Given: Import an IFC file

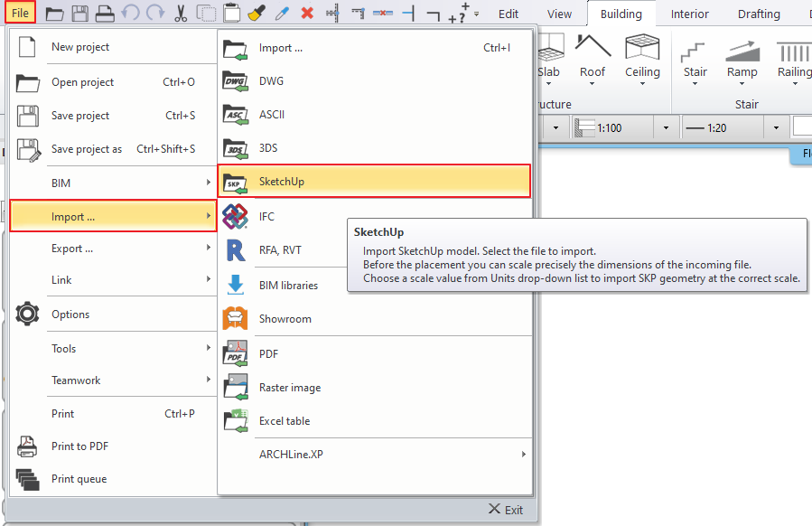Looking at the screenshot, I should coord(375,217).
